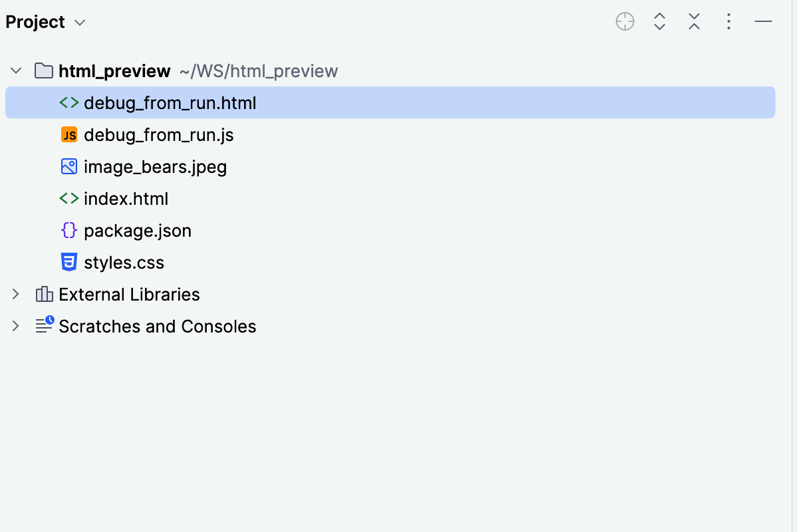Click the HTML icon next to index.html
Image resolution: width=798 pixels, height=532 pixels.
(69, 198)
